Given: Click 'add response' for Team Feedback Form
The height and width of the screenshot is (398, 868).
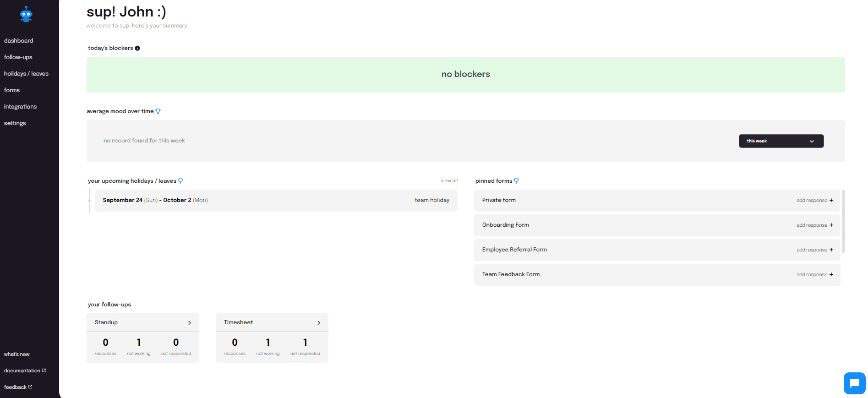Looking at the screenshot, I should (812, 274).
